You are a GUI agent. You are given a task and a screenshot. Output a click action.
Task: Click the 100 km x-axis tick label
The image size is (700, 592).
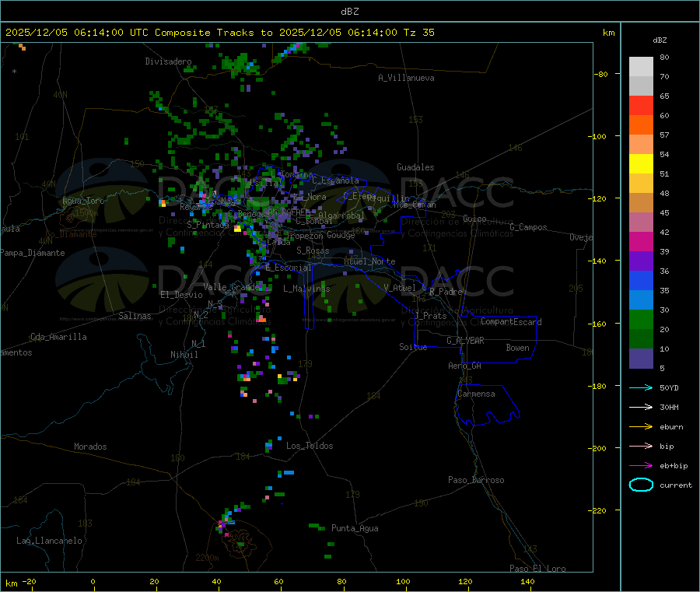pyautogui.click(x=403, y=581)
